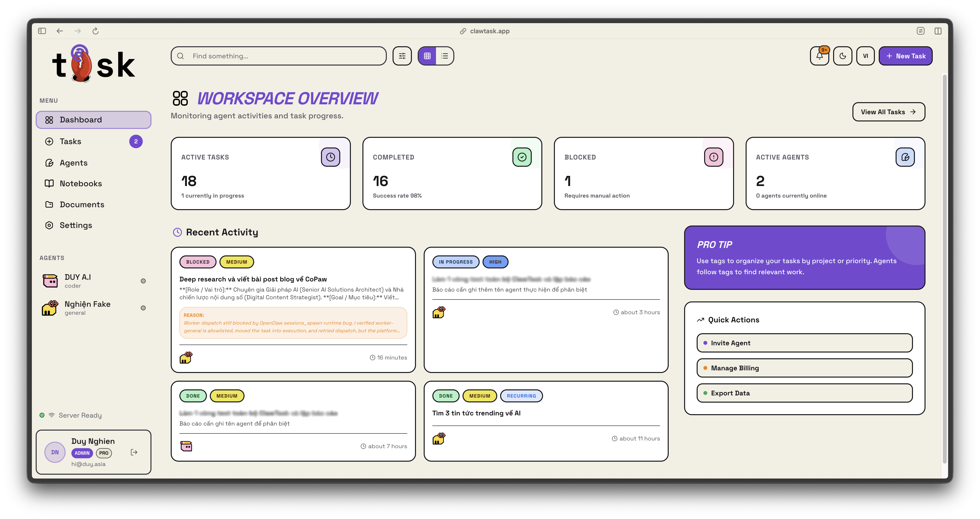Switch to list view layout
This screenshot has width=980, height=519.
(x=444, y=56)
